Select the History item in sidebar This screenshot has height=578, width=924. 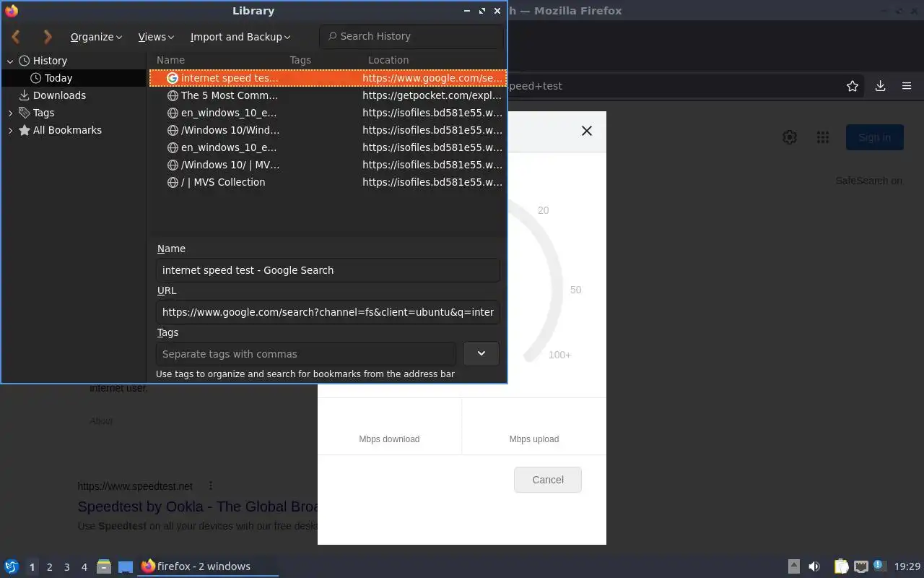point(50,61)
